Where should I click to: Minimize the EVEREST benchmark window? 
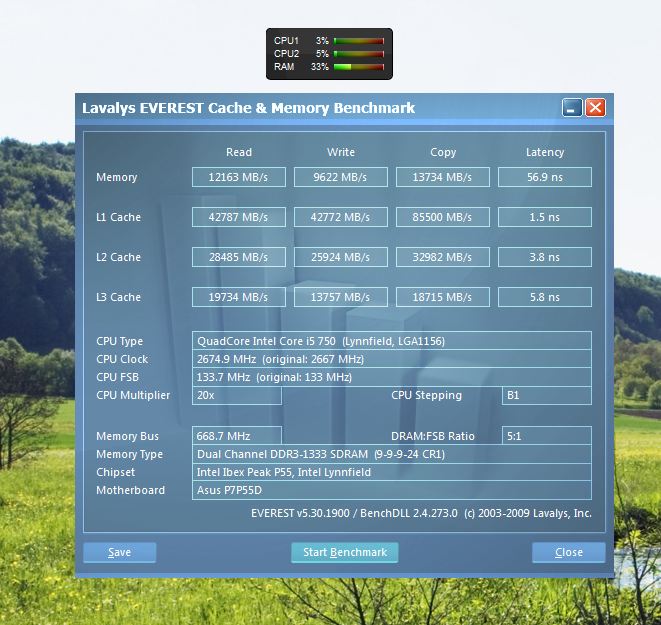572,108
